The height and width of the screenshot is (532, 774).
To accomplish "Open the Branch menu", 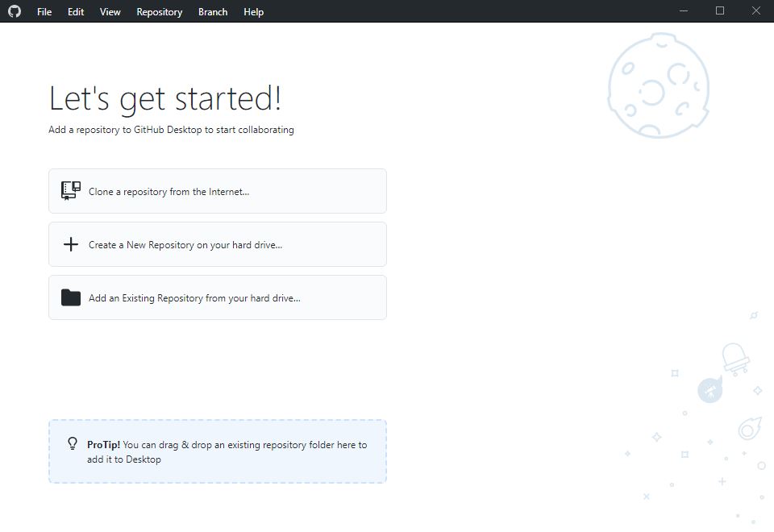I will click(x=213, y=12).
